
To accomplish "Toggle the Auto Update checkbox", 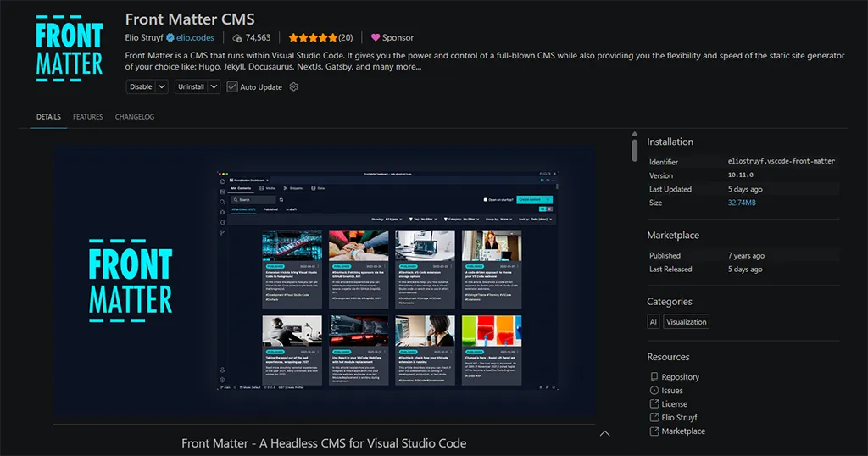I will pyautogui.click(x=232, y=87).
